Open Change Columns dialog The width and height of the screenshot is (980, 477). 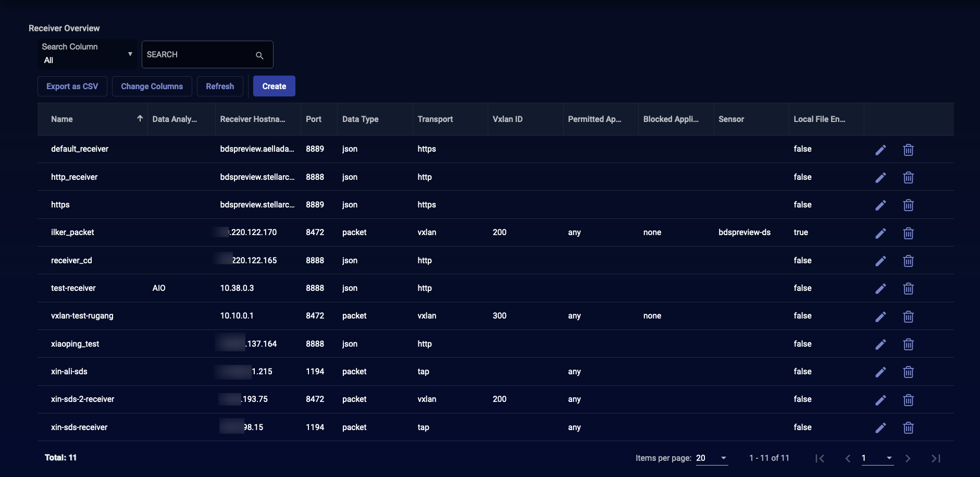[152, 87]
